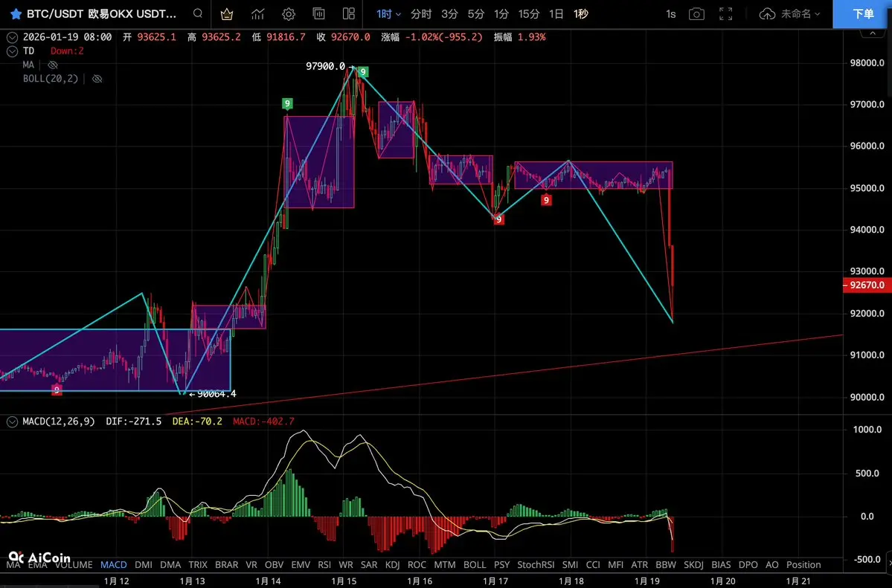
Task: Select the bottom BOLL indicator tab
Action: [x=475, y=565]
